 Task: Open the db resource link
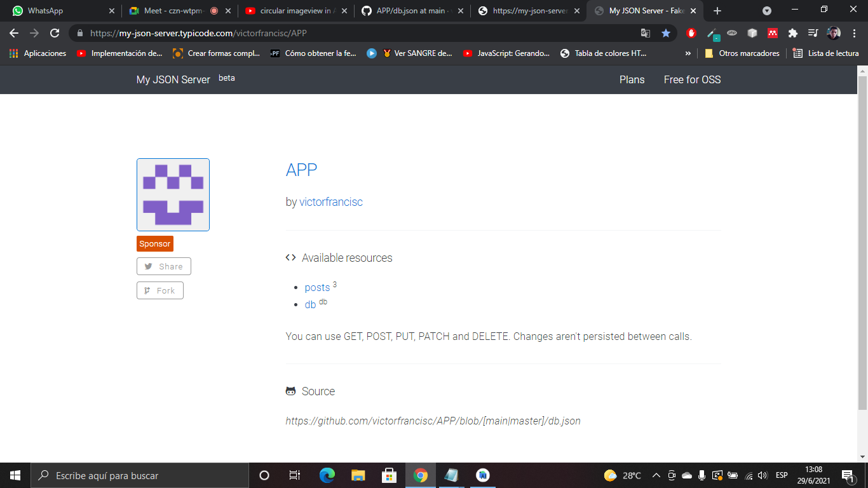[x=310, y=304]
